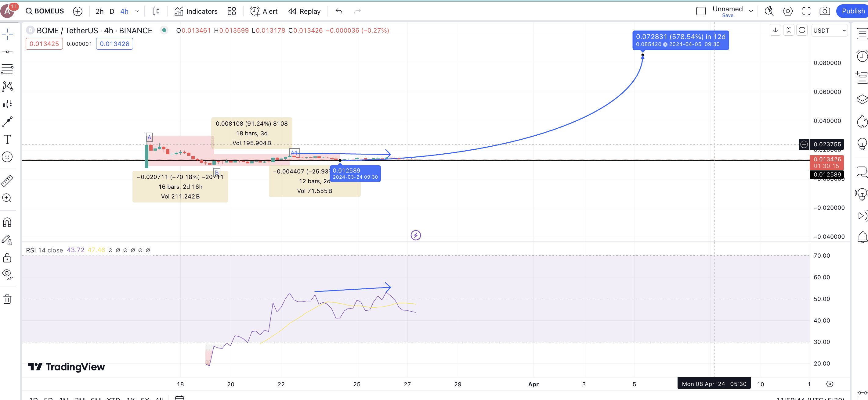
Task: Open the layout templates grid icon
Action: click(231, 12)
